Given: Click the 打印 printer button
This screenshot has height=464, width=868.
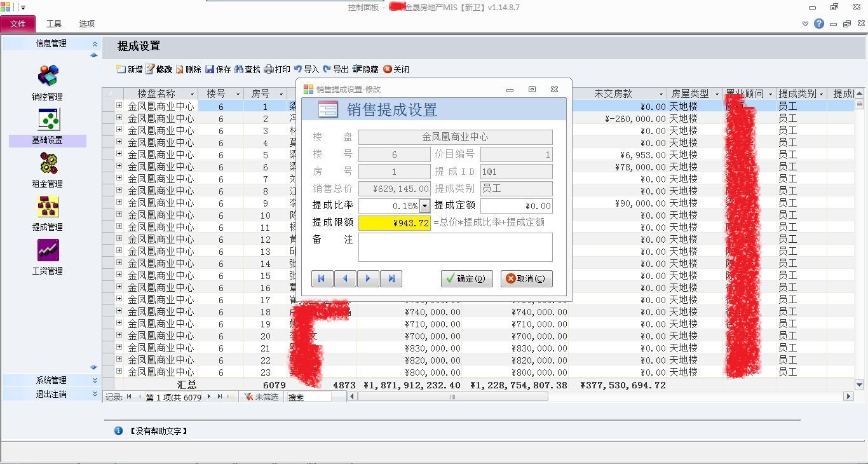Looking at the screenshot, I should [x=277, y=69].
